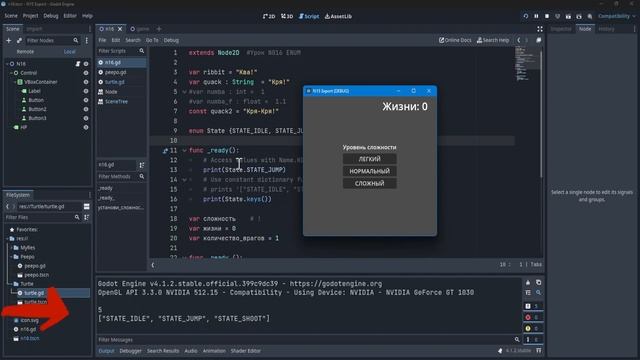Add a new node with the plus icon
This screenshot has height=360, width=640.
(9, 40)
